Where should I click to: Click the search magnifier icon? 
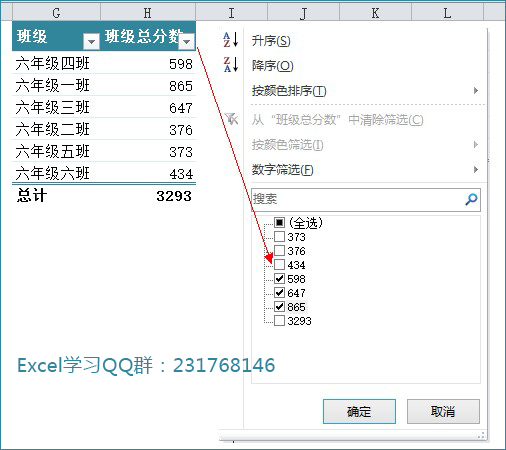(471, 199)
